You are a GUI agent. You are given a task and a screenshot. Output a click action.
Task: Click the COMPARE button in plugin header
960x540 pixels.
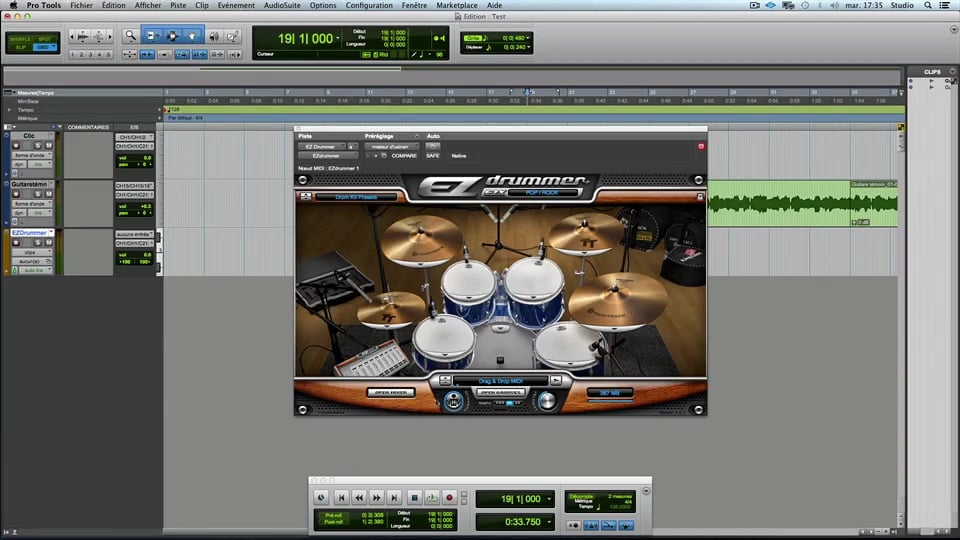pyautogui.click(x=404, y=156)
